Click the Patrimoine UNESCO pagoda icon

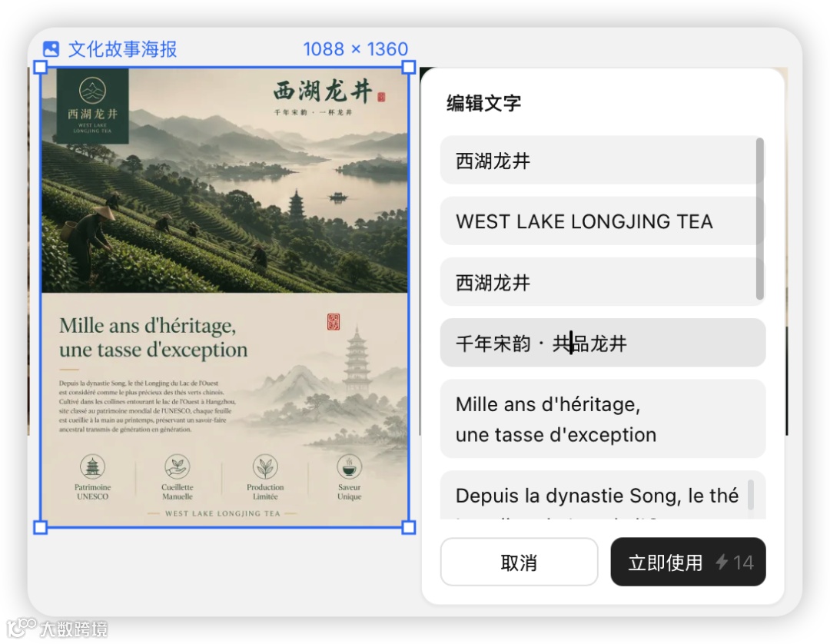point(93,466)
